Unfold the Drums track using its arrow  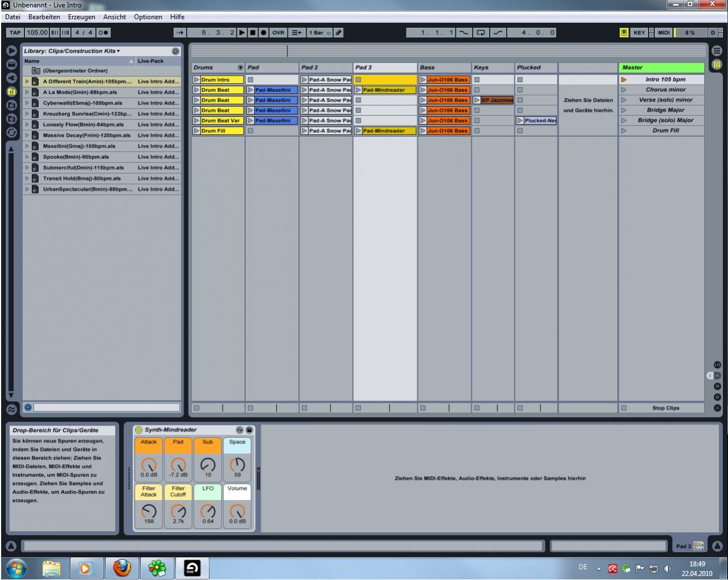(240, 68)
